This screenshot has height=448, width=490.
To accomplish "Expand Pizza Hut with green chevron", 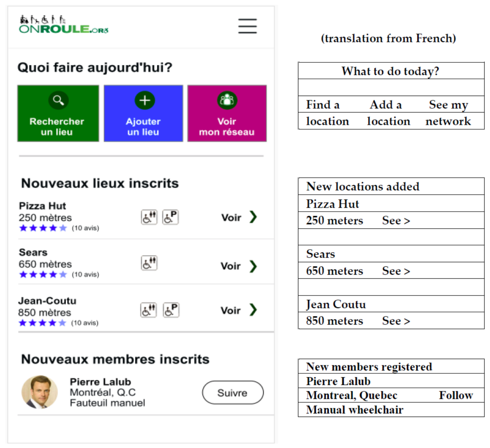I will (253, 217).
